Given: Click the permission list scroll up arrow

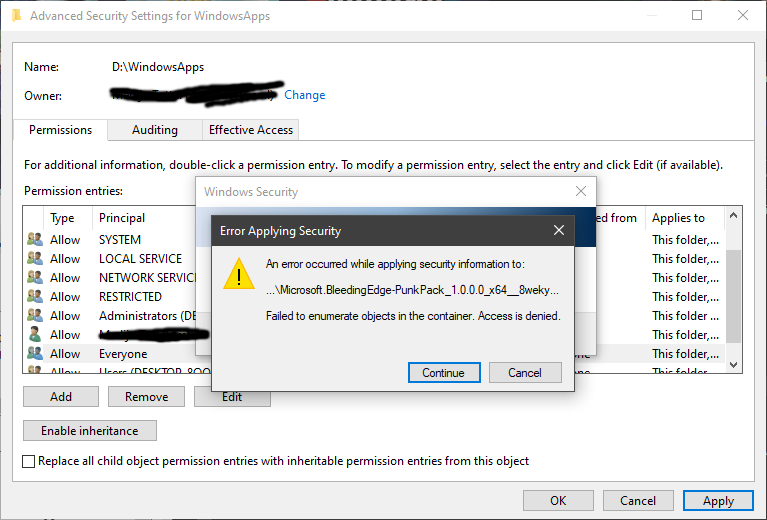Looking at the screenshot, I should pos(734,215).
